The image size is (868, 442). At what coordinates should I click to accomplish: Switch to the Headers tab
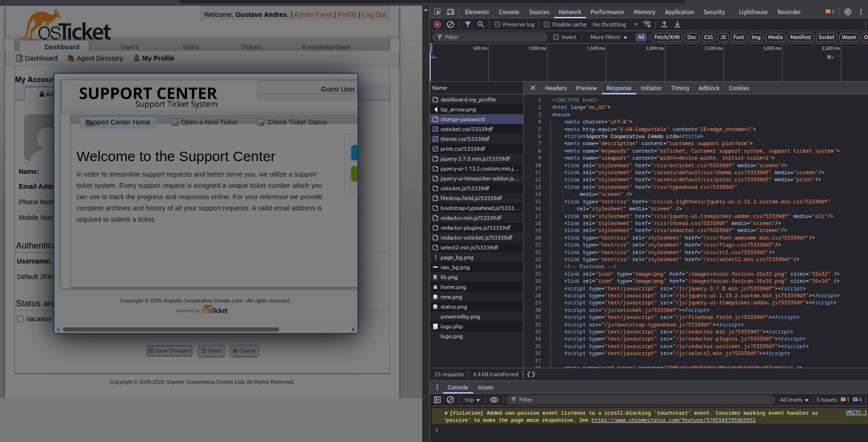pyautogui.click(x=556, y=88)
